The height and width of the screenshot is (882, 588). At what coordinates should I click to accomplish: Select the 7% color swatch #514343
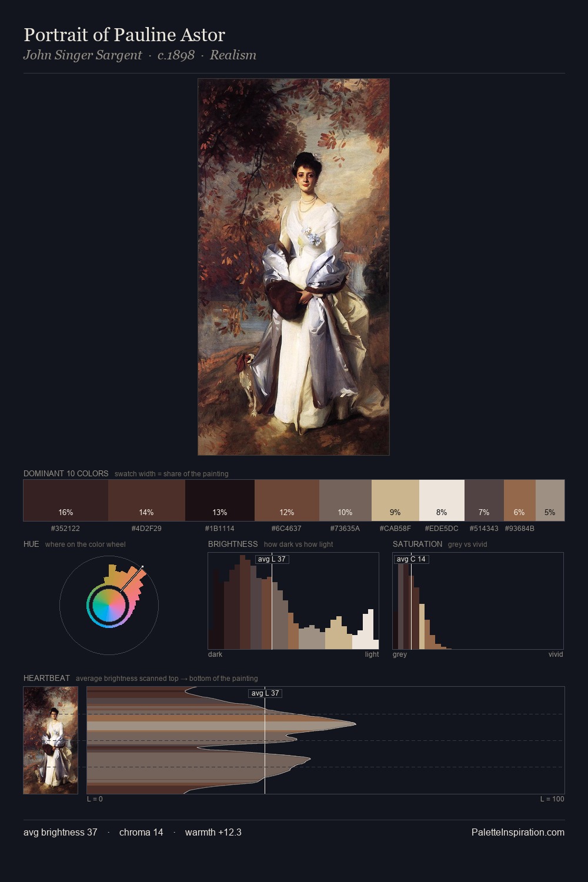coord(484,500)
